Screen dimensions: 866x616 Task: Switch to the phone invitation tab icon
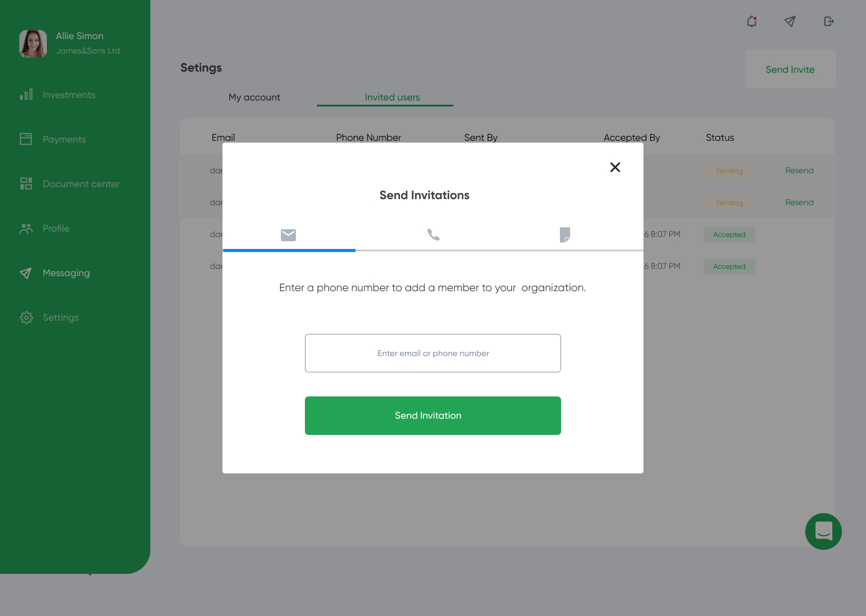pyautogui.click(x=433, y=235)
